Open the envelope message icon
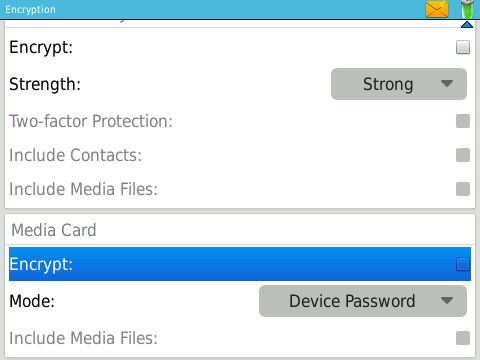The width and height of the screenshot is (480, 360). 437,9
